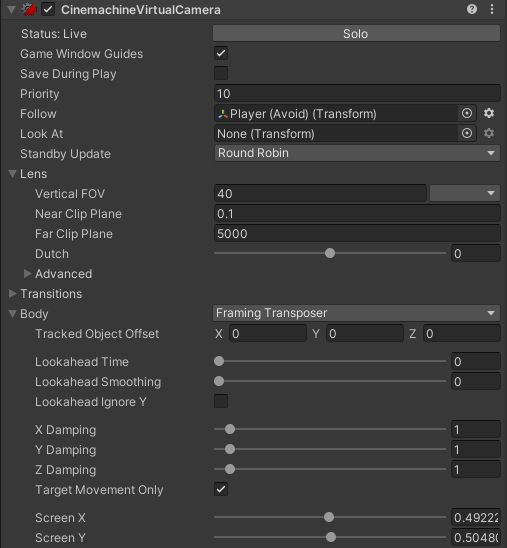Click the Lookahead Time slider handle
507x548 pixels.
pyautogui.click(x=219, y=361)
